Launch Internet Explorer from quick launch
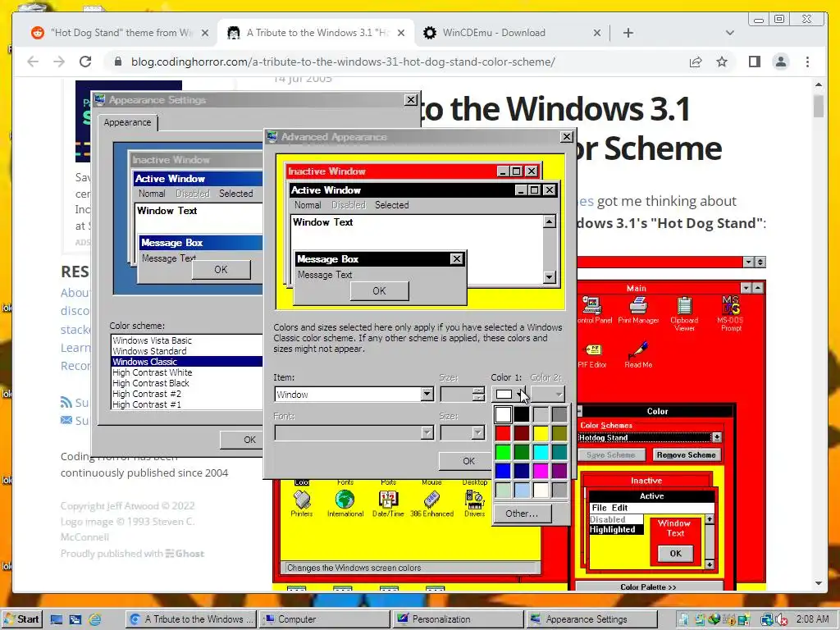840x630 pixels. tap(95, 619)
